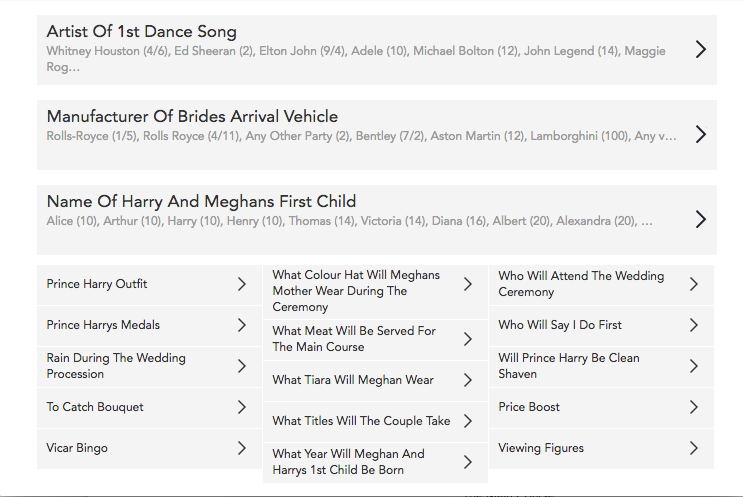Click arrow next to To Catch Bouquet
This screenshot has width=743, height=497.
coord(242,407)
